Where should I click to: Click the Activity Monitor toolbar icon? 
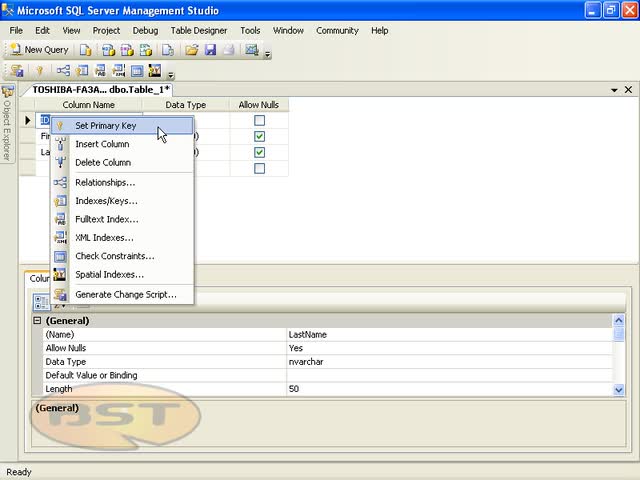251,50
